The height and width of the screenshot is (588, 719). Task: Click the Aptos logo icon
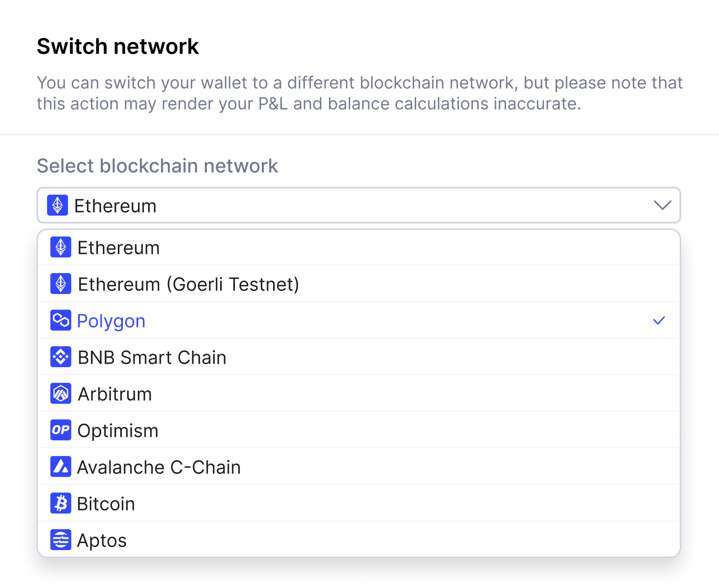tap(61, 540)
